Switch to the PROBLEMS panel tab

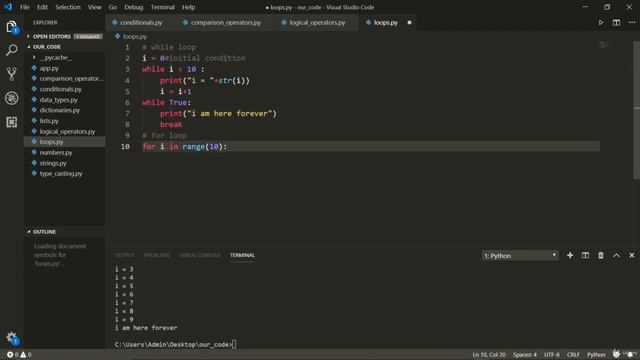157,255
